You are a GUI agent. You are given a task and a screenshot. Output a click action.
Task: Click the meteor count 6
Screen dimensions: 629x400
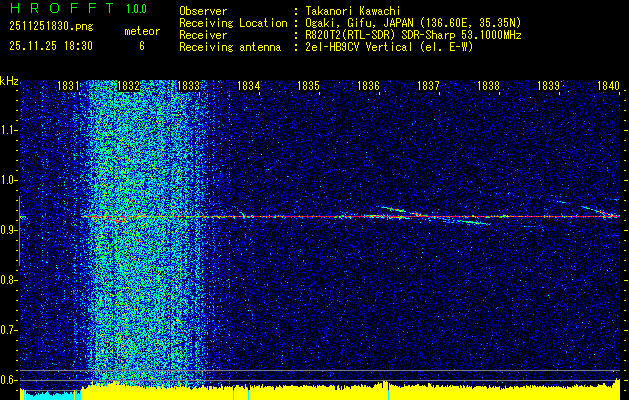[x=142, y=46]
